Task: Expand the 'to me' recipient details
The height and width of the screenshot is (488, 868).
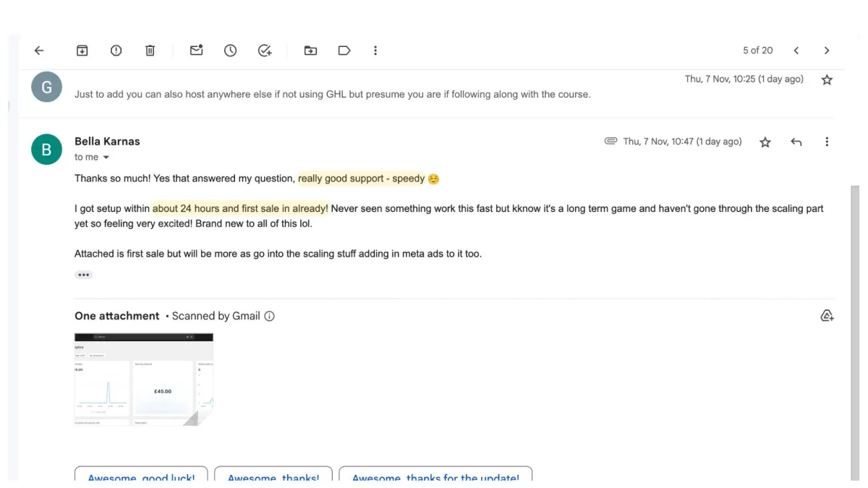Action: click(106, 158)
